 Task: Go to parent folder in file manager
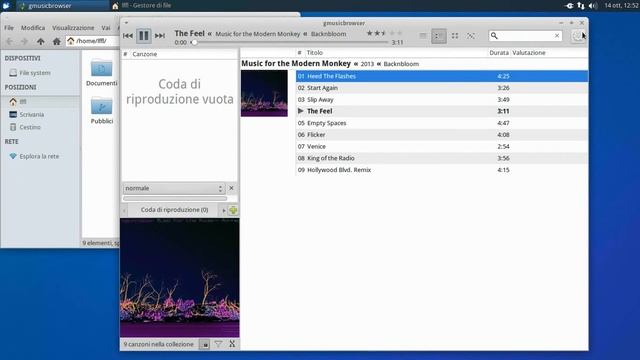point(40,41)
